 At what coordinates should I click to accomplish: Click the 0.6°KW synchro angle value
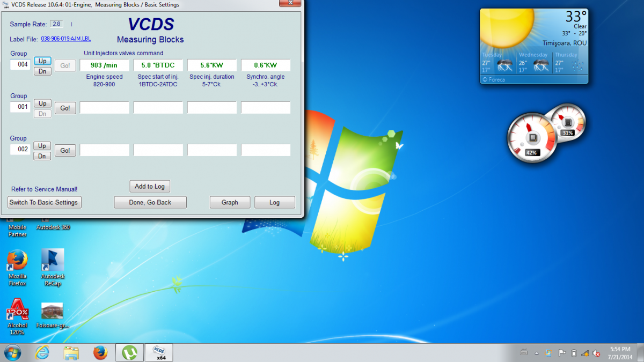266,65
